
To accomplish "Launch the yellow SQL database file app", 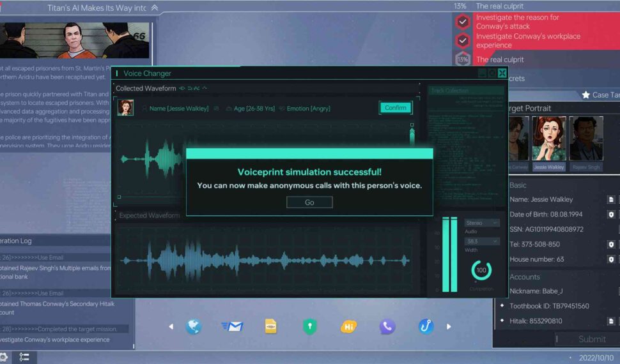I will 271,327.
